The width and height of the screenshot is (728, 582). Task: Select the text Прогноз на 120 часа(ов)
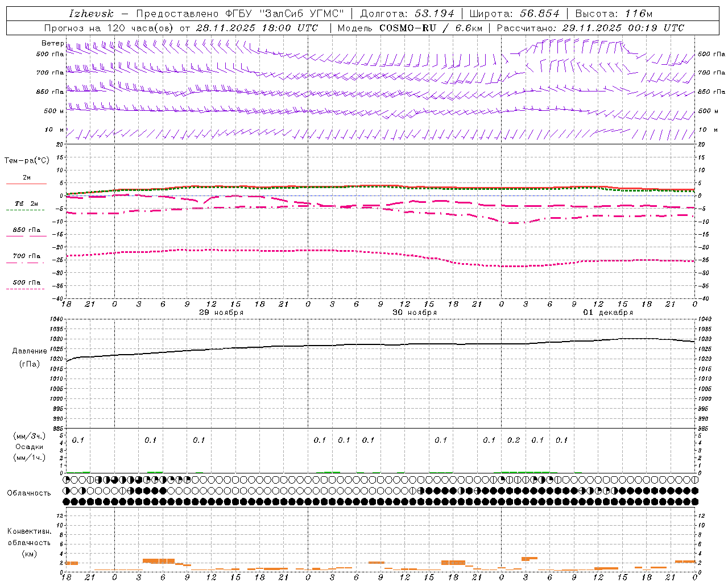[x=109, y=28]
